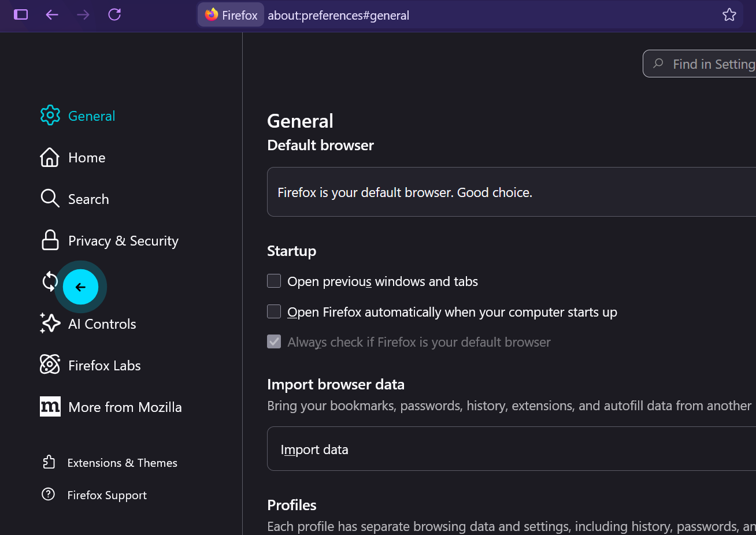Check Open Firefox automatically at computer startup
The image size is (756, 535).
pyautogui.click(x=274, y=312)
